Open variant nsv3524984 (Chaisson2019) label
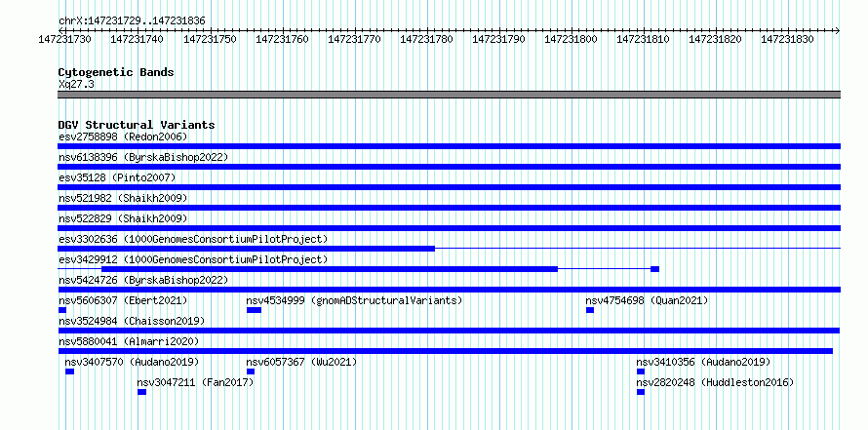 point(132,321)
